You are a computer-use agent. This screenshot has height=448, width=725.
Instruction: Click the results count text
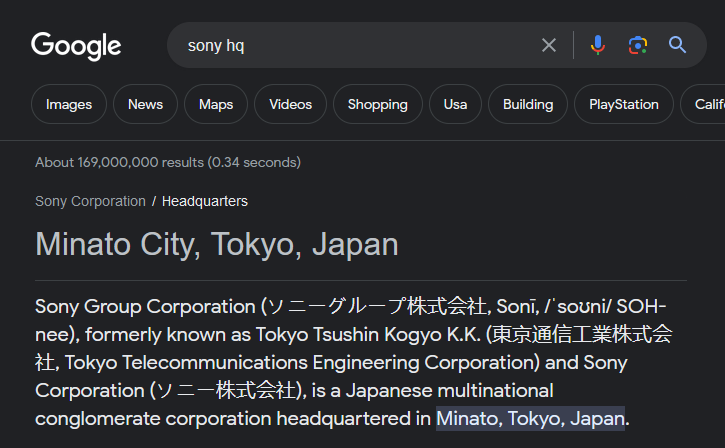[168, 162]
